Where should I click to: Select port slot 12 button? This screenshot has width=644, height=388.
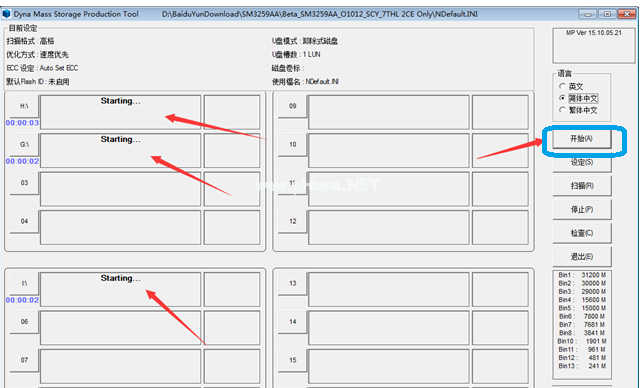(292, 221)
